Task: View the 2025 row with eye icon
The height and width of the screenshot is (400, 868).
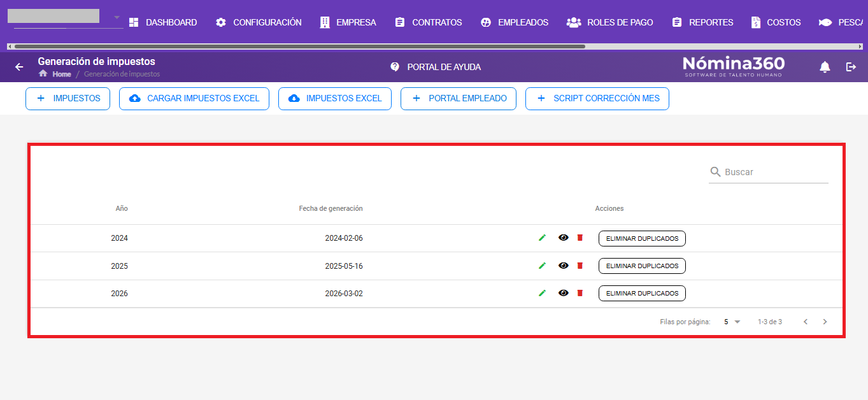Action: (563, 266)
